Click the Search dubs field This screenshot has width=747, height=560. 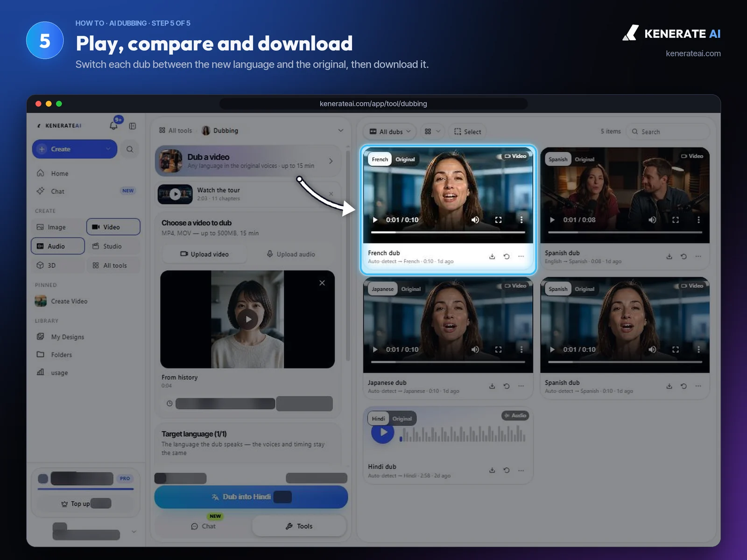tap(668, 132)
